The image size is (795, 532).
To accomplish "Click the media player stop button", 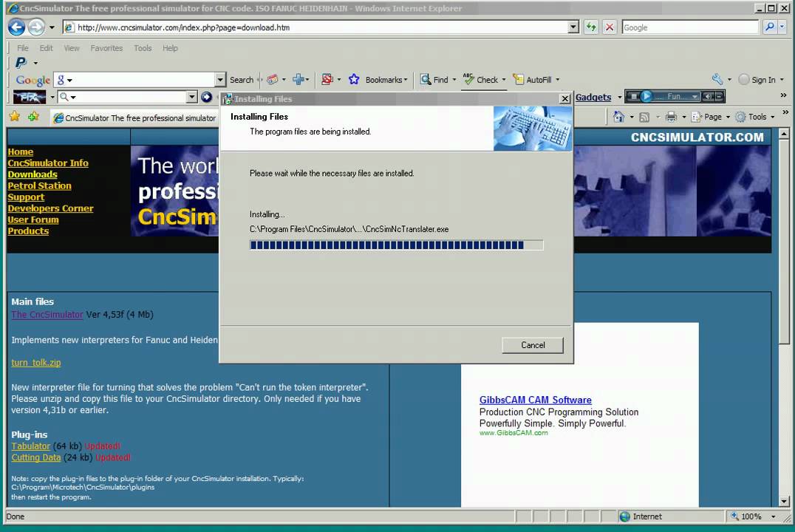I will tap(632, 96).
